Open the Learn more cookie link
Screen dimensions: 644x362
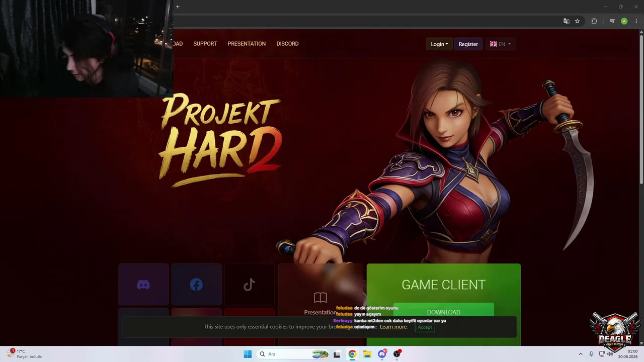point(393,327)
